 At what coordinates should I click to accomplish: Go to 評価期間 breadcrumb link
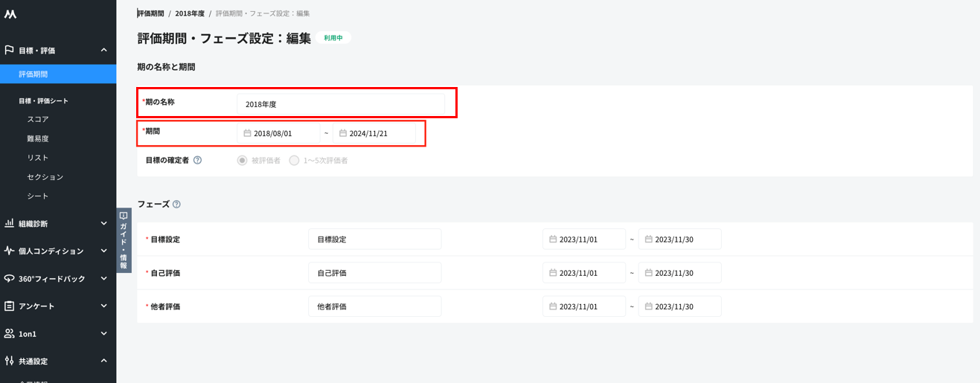tap(151, 13)
